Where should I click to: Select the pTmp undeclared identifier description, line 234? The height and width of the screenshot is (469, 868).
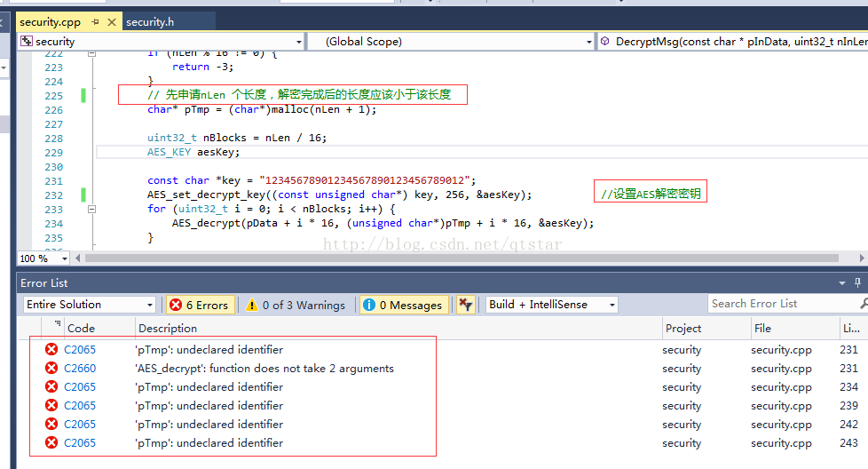209,387
